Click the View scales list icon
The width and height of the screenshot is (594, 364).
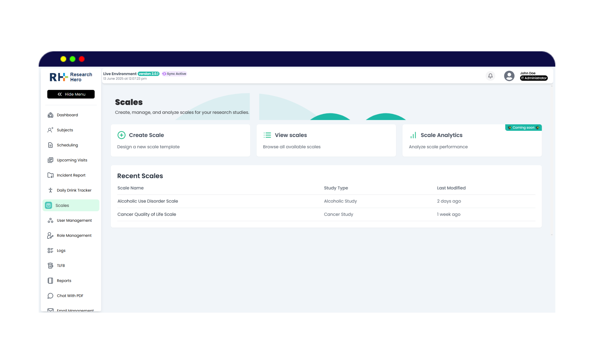pyautogui.click(x=267, y=135)
